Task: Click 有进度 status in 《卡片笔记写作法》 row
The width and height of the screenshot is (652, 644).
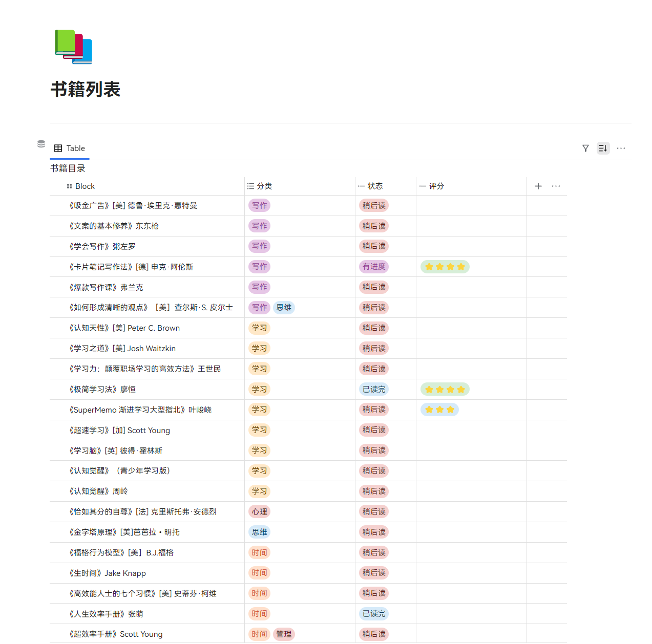Action: point(374,267)
